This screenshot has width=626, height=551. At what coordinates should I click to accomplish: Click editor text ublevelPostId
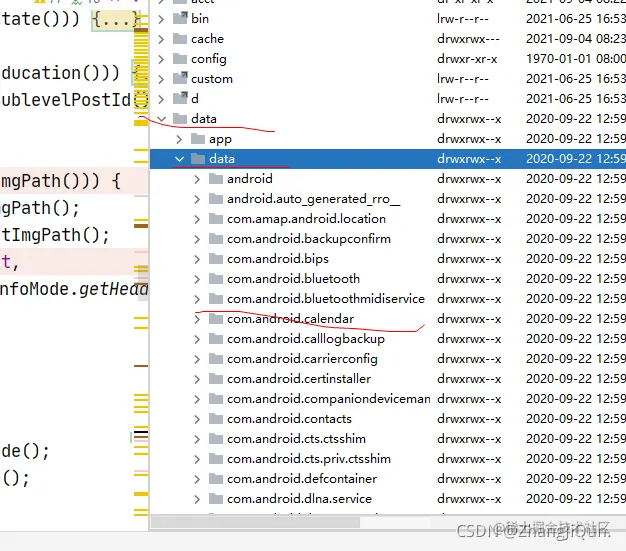(66, 100)
